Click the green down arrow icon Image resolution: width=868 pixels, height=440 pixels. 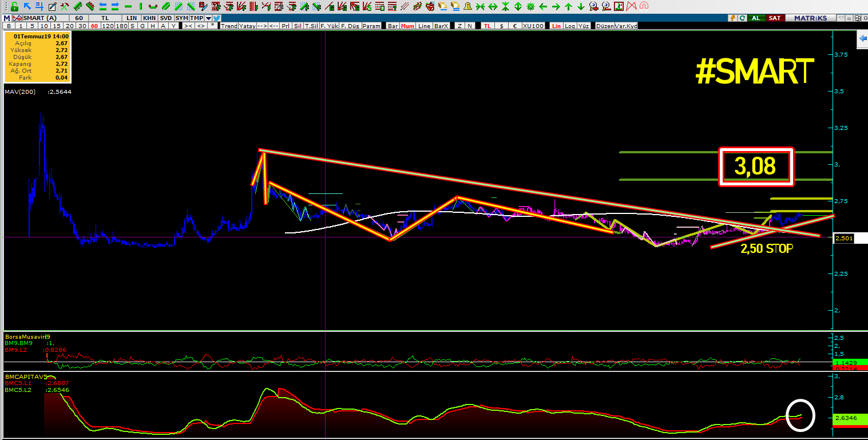point(581,6)
